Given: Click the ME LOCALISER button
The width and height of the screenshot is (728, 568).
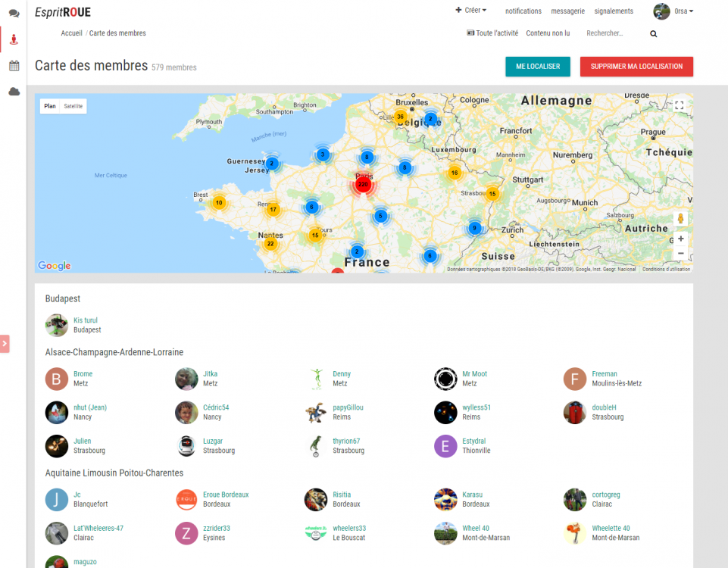Looking at the screenshot, I should click(x=538, y=67).
